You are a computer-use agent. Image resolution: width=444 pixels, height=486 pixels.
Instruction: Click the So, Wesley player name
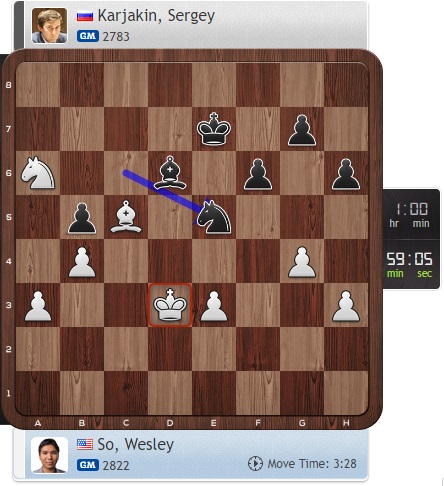pyautogui.click(x=135, y=445)
